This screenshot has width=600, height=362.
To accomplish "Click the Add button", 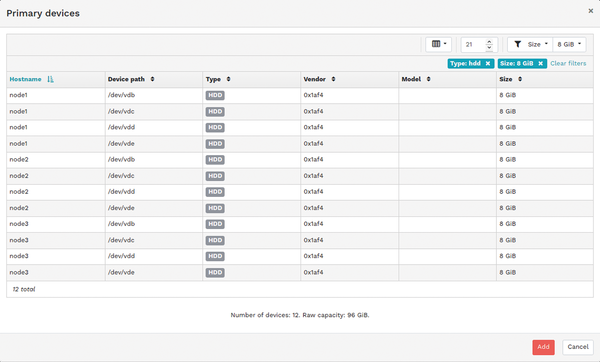I will pyautogui.click(x=543, y=347).
